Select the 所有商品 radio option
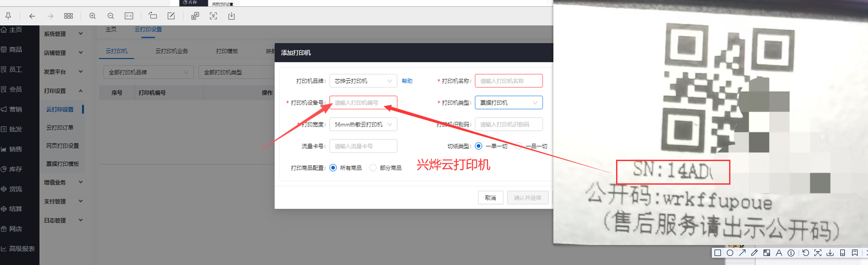The height and width of the screenshot is (265, 868). click(x=333, y=168)
